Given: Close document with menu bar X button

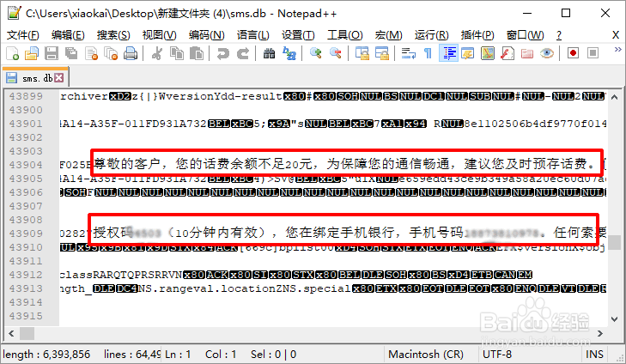Looking at the screenshot, I should tap(616, 35).
